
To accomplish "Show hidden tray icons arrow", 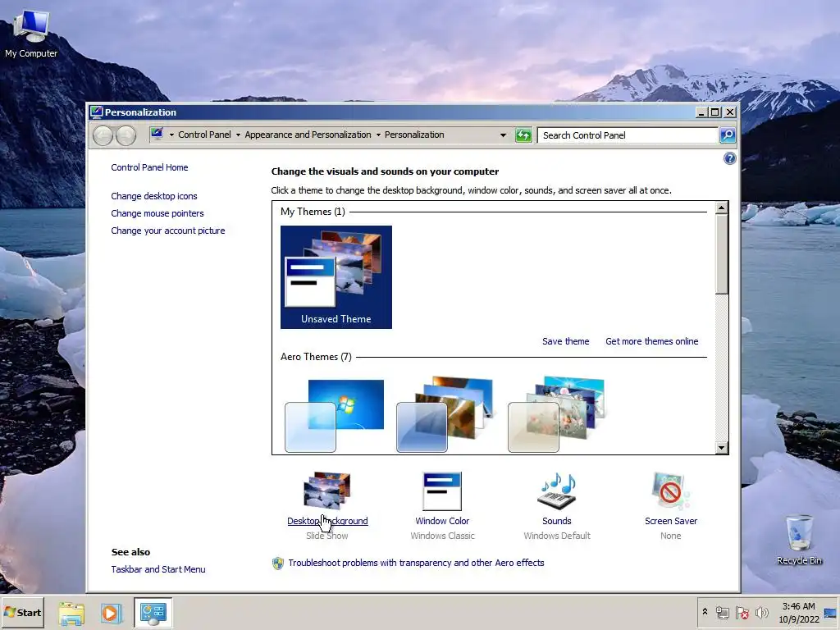I will coord(705,612).
